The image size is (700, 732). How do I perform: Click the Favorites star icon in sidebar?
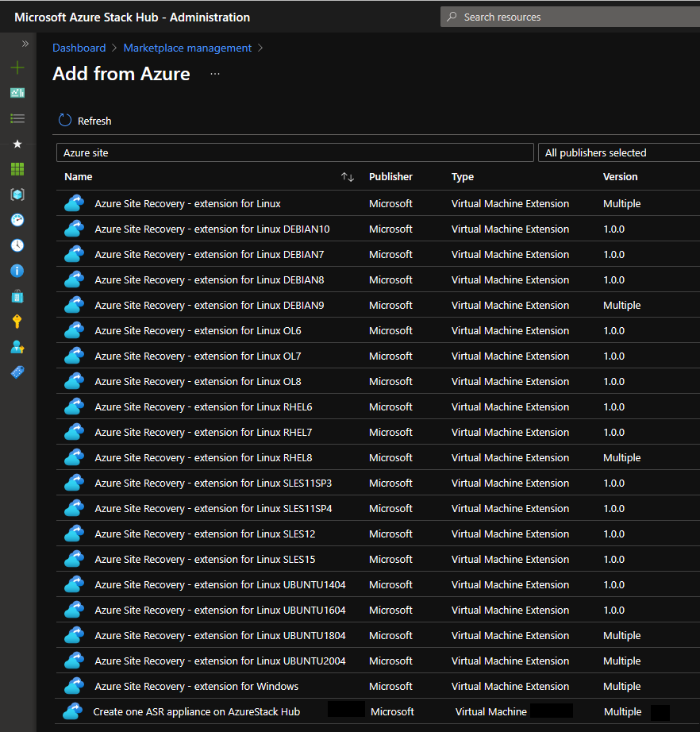[x=17, y=144]
